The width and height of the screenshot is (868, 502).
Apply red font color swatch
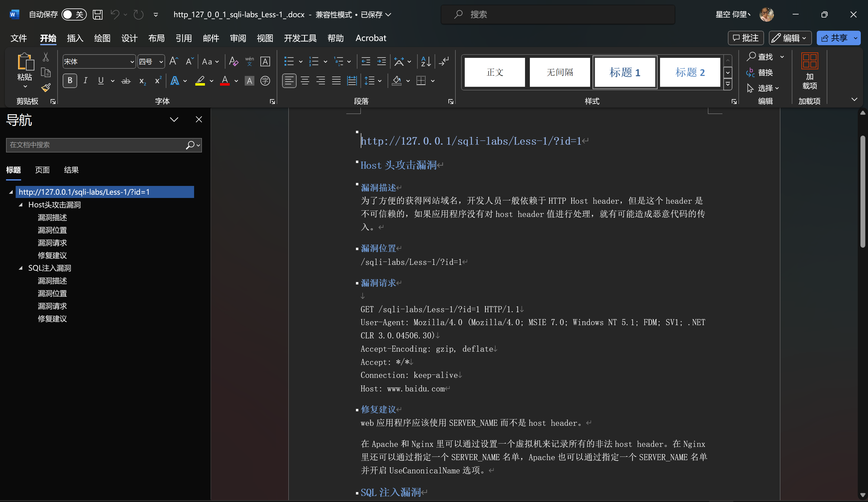(225, 81)
